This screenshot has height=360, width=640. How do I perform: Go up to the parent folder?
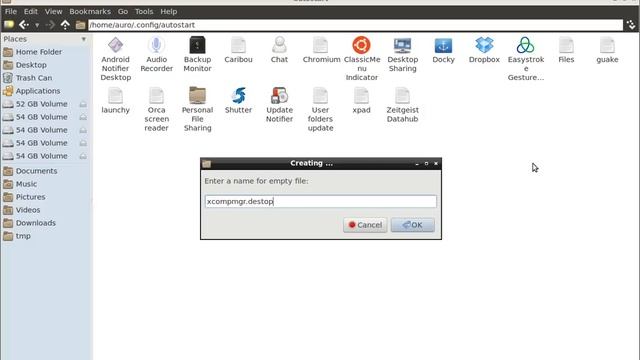click(65, 25)
